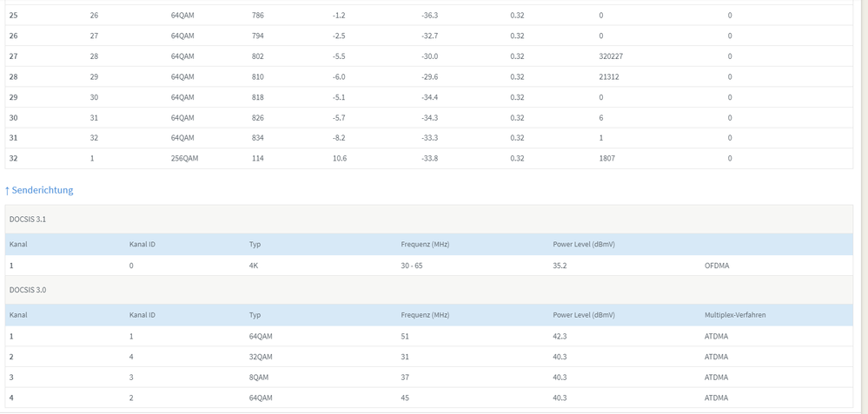
Task: Click the 256QAM modulation cell
Action: click(x=184, y=159)
